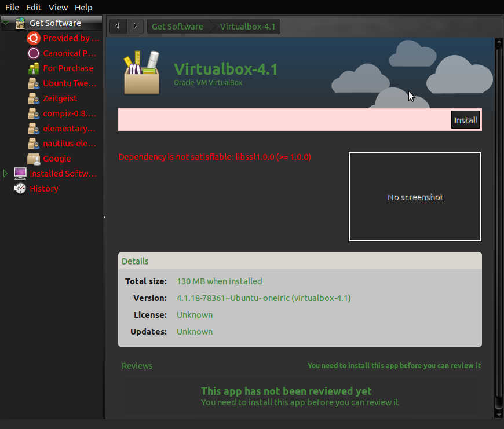
Task: Open the View menu
Action: (x=58, y=8)
